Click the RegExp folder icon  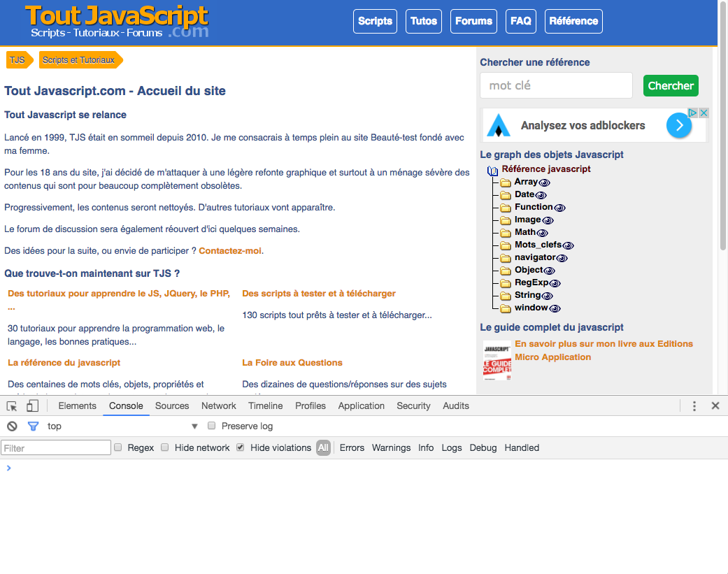[506, 283]
